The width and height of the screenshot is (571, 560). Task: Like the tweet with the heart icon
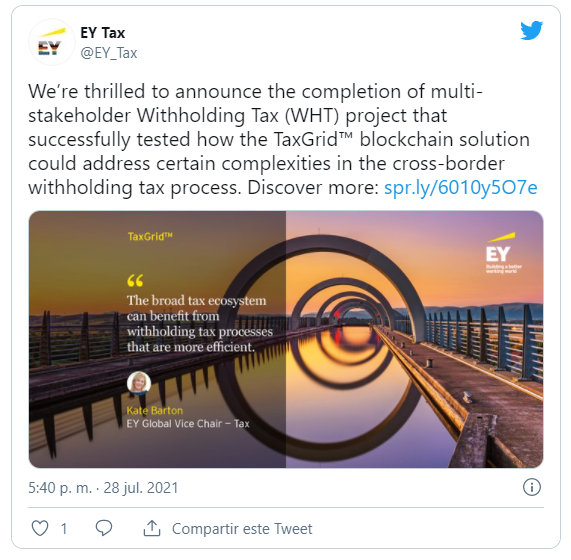click(40, 528)
